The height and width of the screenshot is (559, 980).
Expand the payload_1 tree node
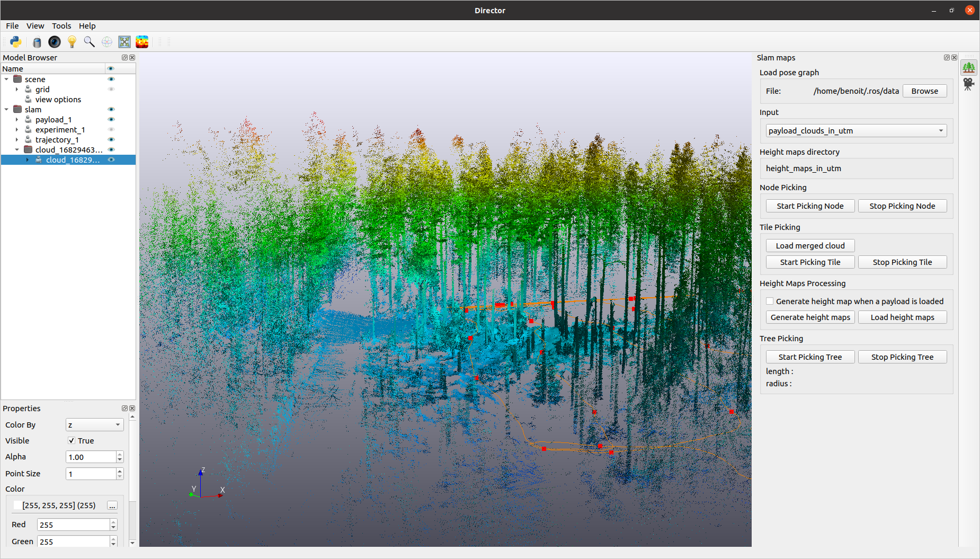pos(17,119)
